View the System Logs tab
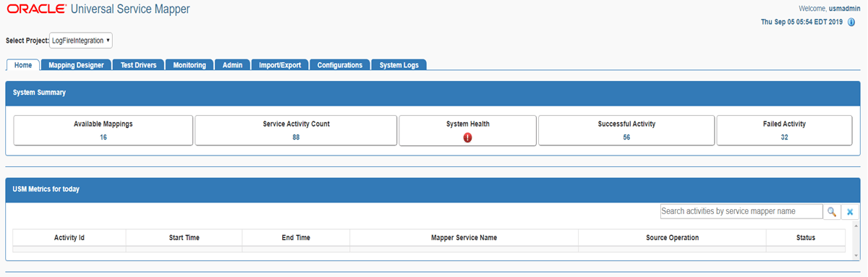 pyautogui.click(x=399, y=65)
